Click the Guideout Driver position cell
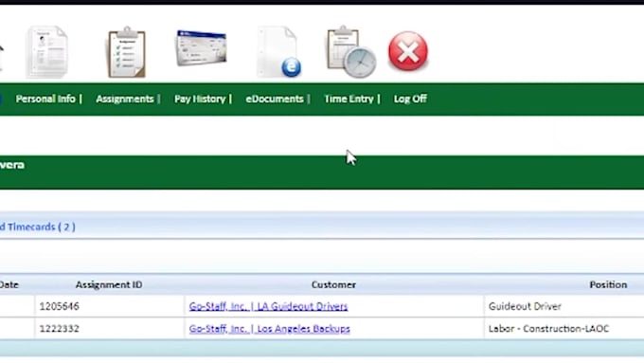644x363 pixels. (563, 306)
